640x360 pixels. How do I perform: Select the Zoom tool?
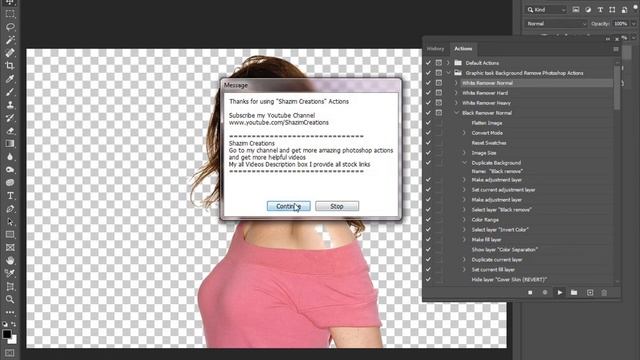pos(10,299)
